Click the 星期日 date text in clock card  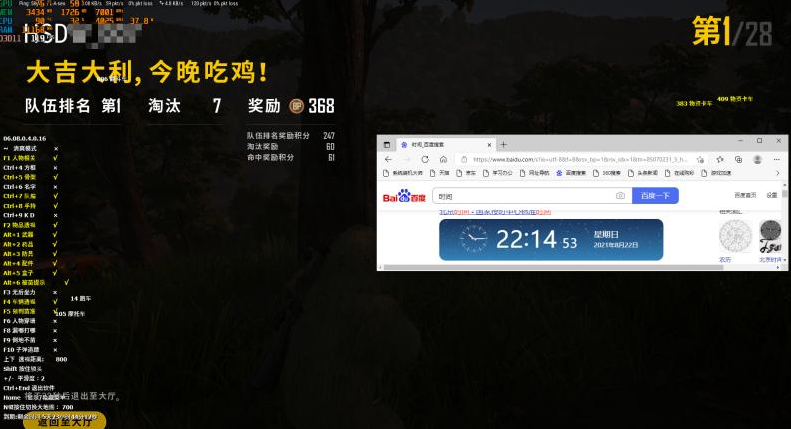[606, 235]
